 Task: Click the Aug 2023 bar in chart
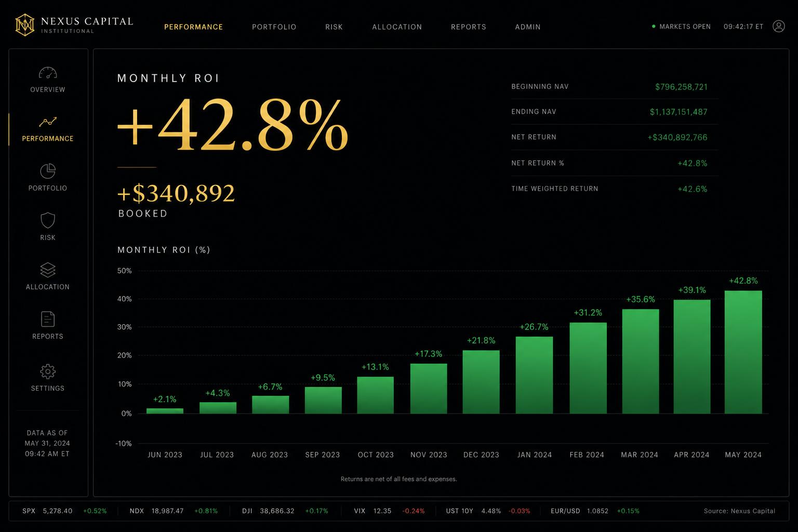coord(270,405)
